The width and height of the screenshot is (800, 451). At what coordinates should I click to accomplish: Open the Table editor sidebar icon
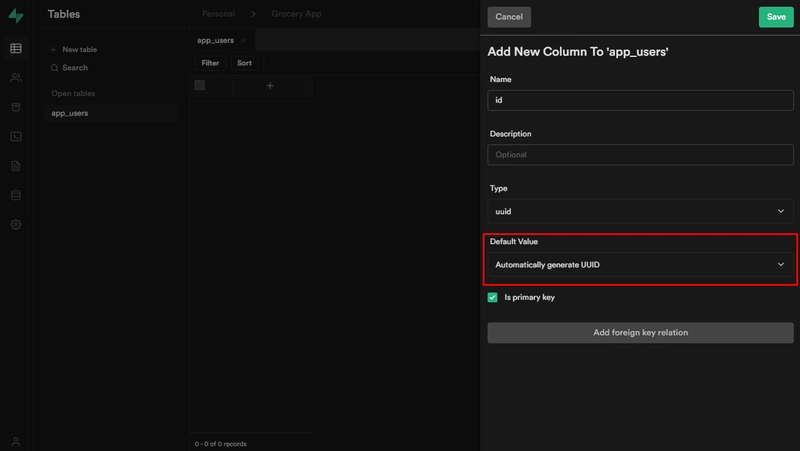(x=16, y=48)
